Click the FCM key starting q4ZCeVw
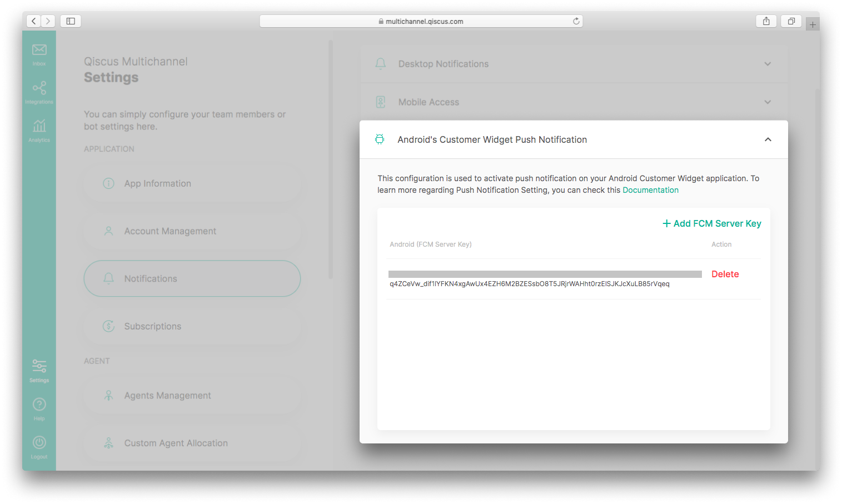 click(530, 284)
